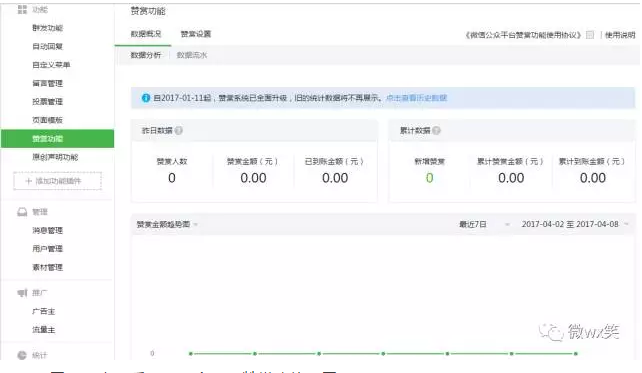The height and width of the screenshot is (373, 642).
Task: Switch to the 数据概况 tab
Action: [146, 34]
